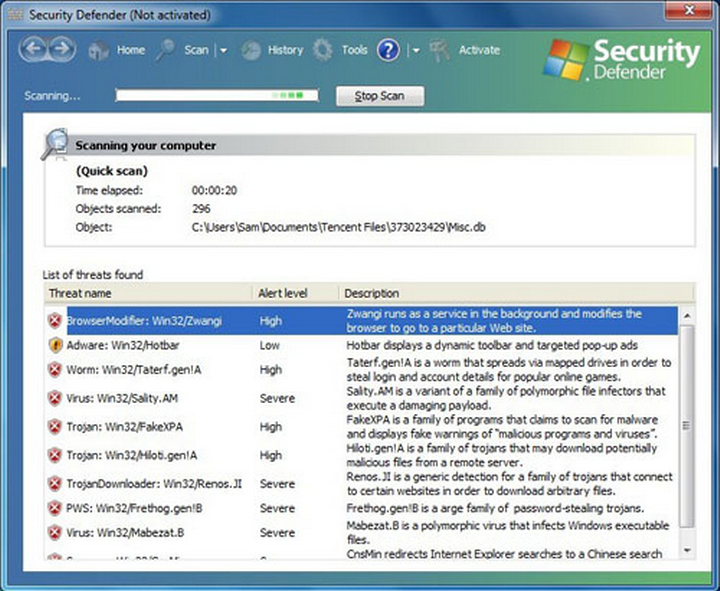Click the red shield beside Trojan Hiloti.gen!A
The height and width of the screenshot is (591, 720).
[x=55, y=455]
